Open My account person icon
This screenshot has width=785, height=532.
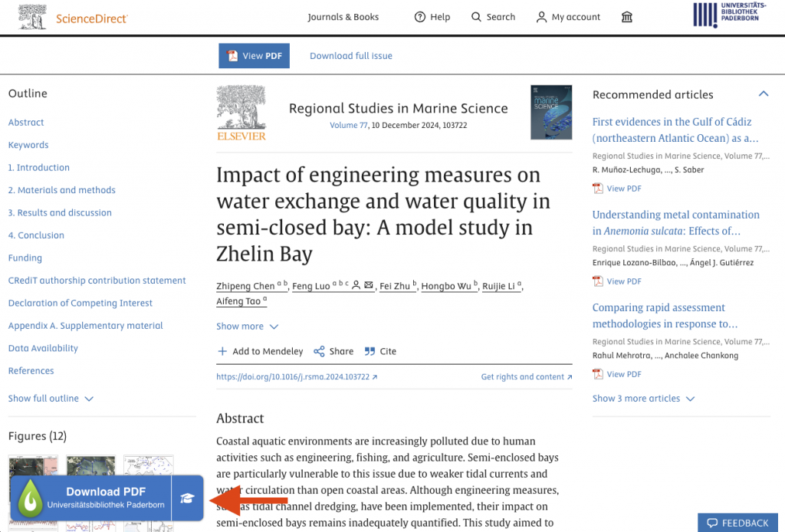(x=541, y=17)
